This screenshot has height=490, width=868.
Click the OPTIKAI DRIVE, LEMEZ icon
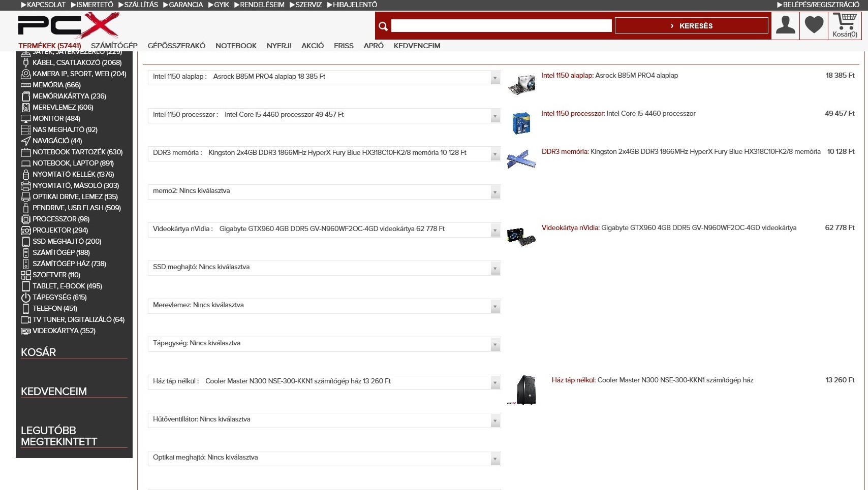[x=26, y=197]
